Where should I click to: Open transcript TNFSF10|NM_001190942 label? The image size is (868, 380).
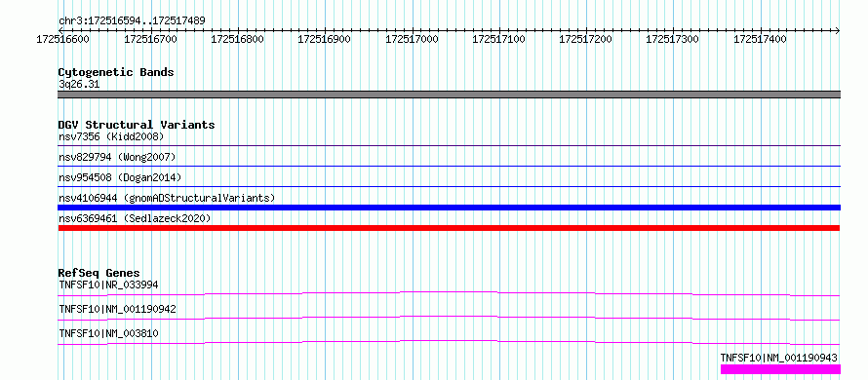[117, 309]
